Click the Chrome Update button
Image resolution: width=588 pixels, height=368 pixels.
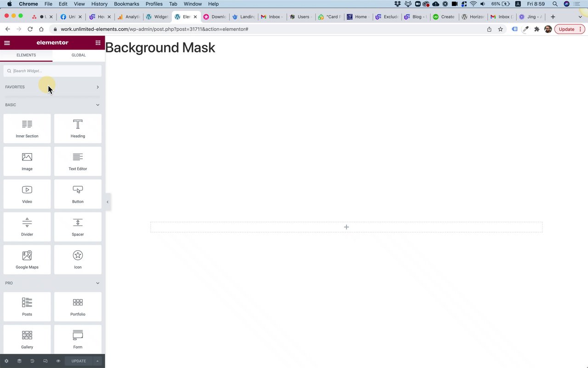(x=569, y=29)
